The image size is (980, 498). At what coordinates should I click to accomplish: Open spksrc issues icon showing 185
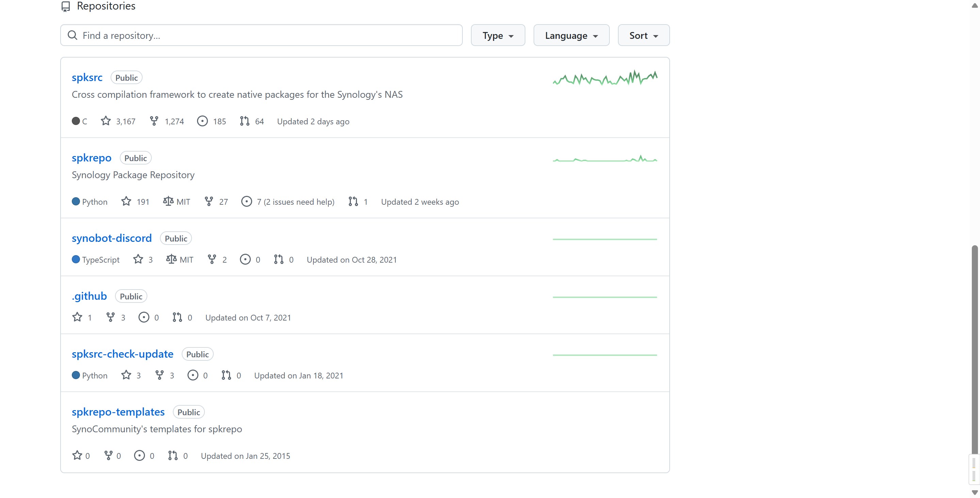pos(202,121)
